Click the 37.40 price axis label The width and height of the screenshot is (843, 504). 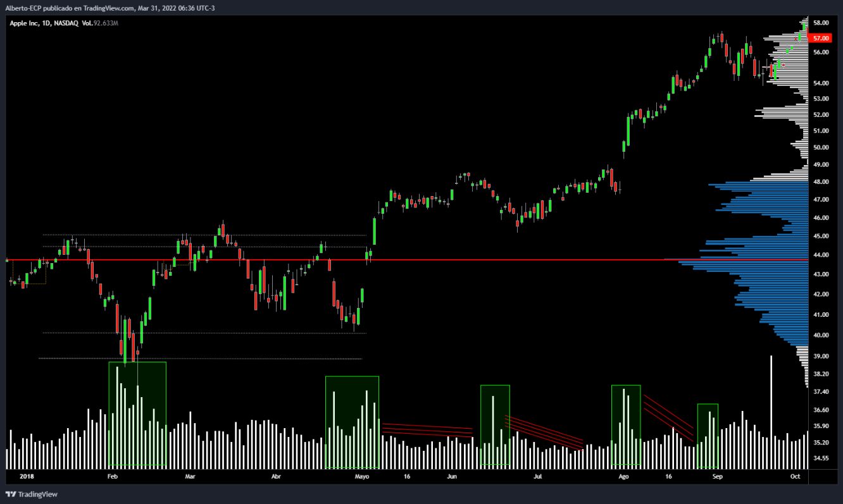tap(821, 392)
